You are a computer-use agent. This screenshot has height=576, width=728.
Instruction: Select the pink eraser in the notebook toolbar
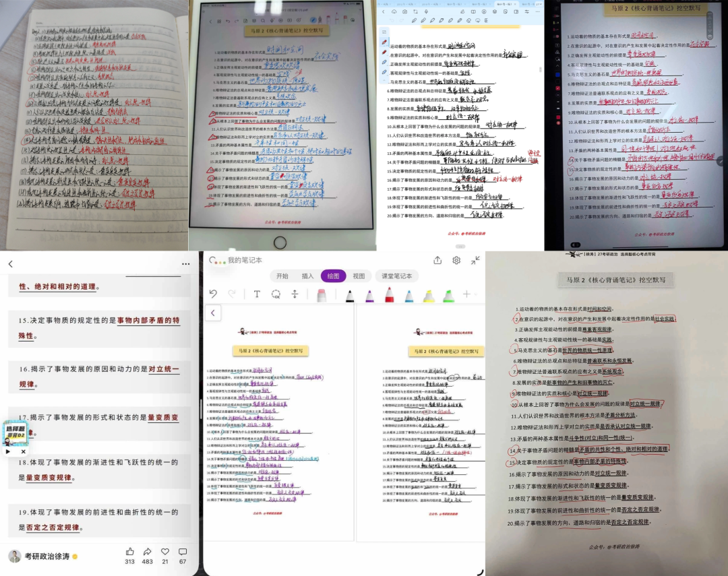(322, 294)
